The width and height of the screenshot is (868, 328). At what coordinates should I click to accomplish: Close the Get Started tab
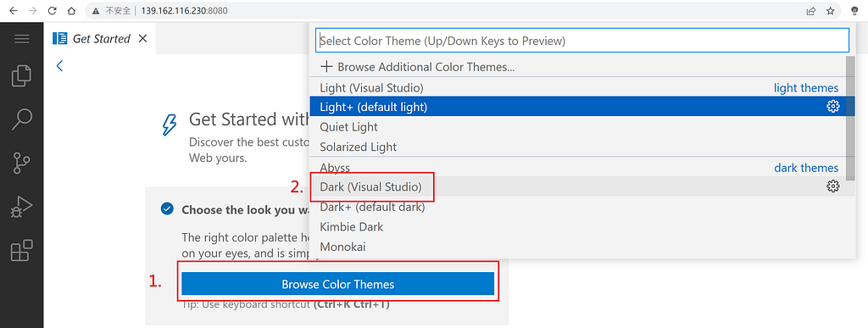tap(142, 38)
